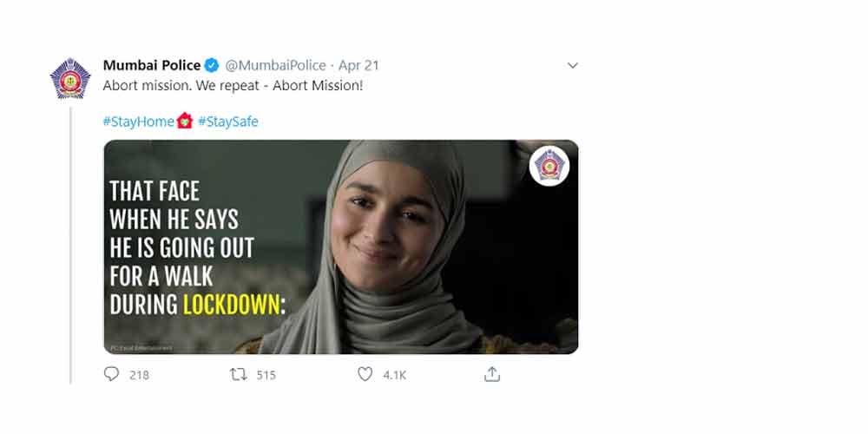The height and width of the screenshot is (434, 868).
Task: Open the #StaySafe hashtag
Action: click(227, 122)
